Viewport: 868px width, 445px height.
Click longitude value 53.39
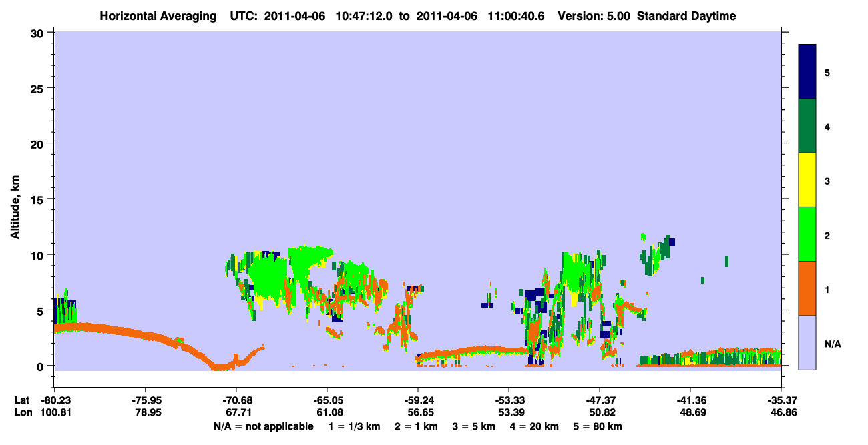(510, 413)
